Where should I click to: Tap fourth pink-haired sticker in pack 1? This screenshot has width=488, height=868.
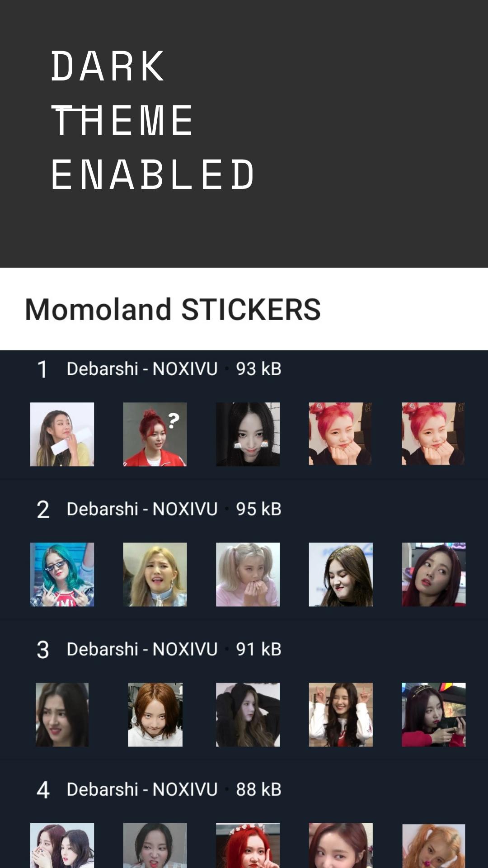tap(341, 434)
